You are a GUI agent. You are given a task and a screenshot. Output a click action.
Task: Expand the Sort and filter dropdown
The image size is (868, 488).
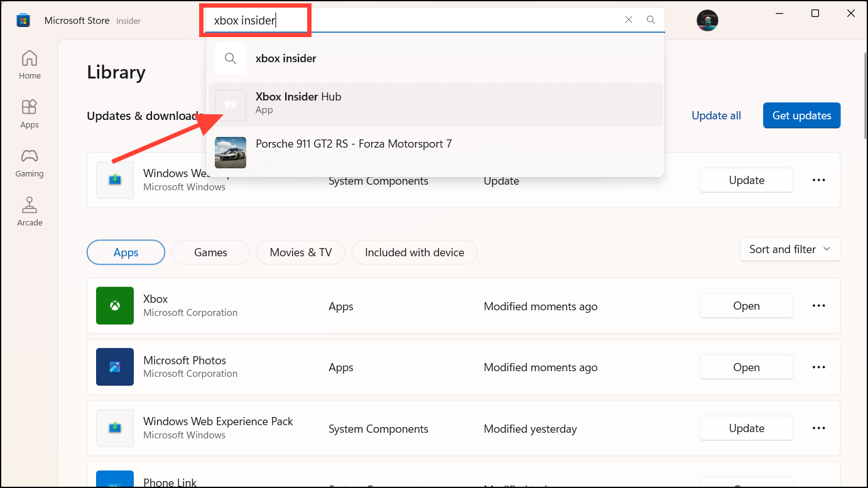790,249
